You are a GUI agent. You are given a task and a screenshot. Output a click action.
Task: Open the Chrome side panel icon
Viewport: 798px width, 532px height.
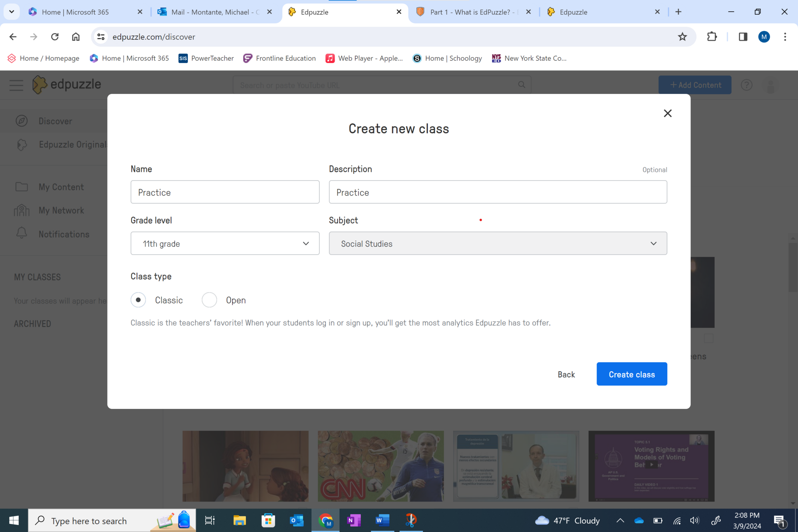[743, 37]
